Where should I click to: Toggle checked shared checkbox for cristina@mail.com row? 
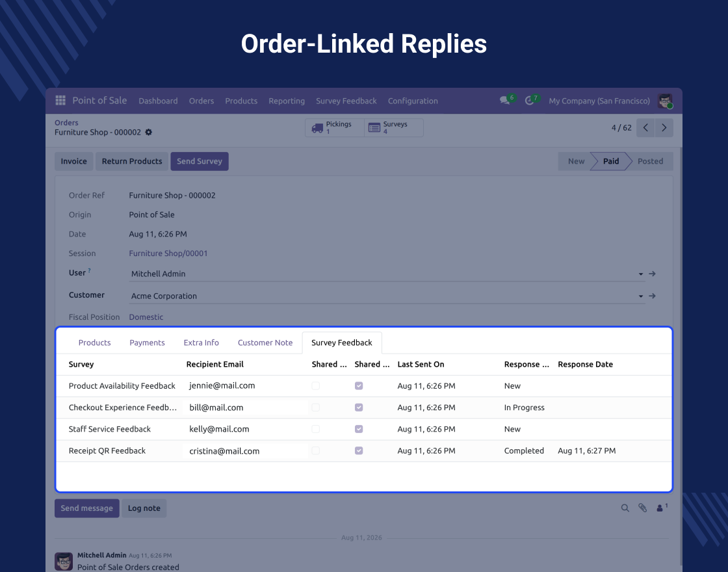pos(359,450)
